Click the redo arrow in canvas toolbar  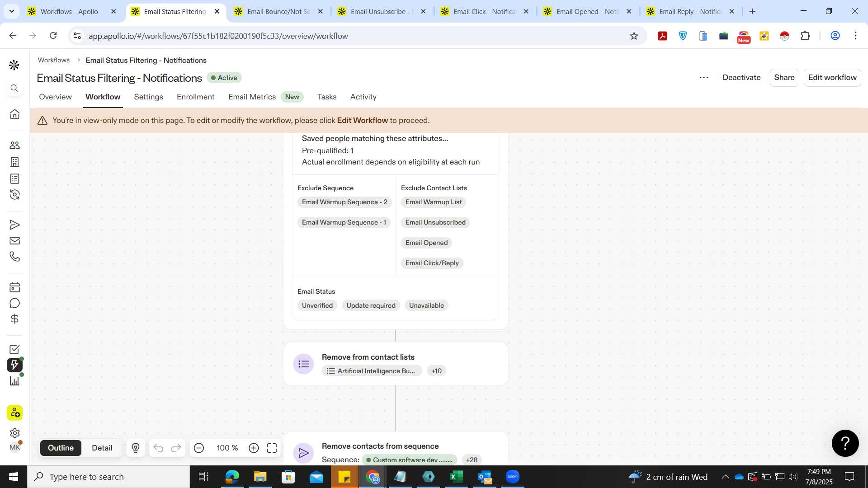pyautogui.click(x=176, y=448)
